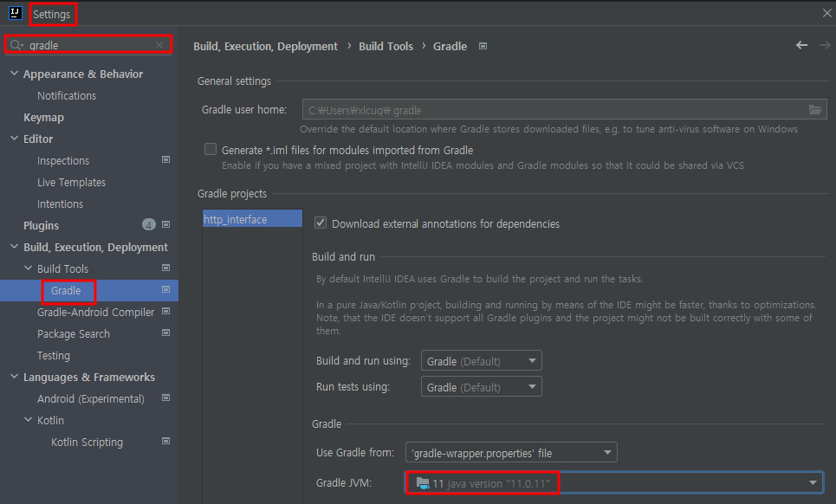This screenshot has height=504, width=836.
Task: Select Notifications in settings tree
Action: 67,96
